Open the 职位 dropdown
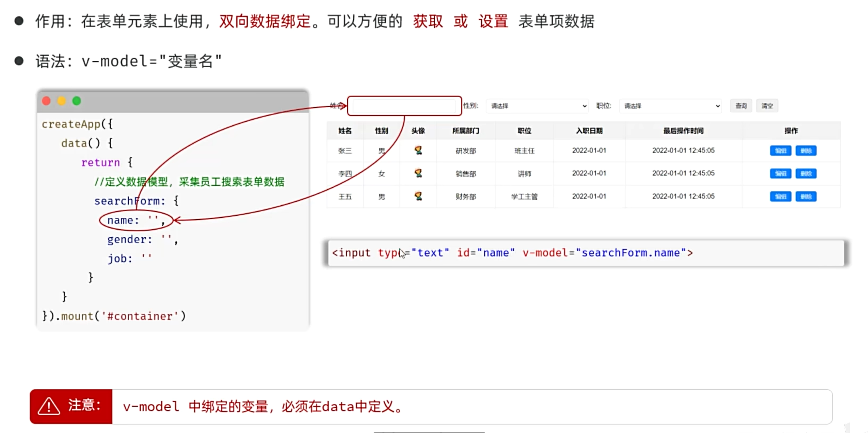The width and height of the screenshot is (868, 433). click(670, 106)
